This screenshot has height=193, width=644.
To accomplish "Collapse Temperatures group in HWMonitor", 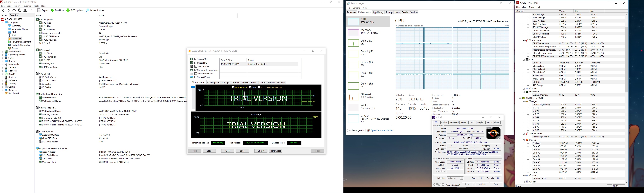I will (523, 40).
